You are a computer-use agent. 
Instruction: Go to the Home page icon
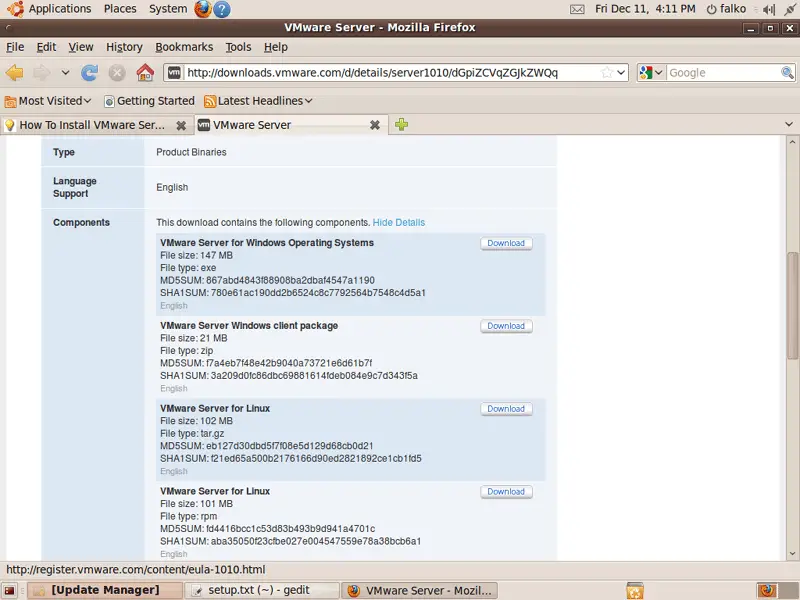pos(145,73)
